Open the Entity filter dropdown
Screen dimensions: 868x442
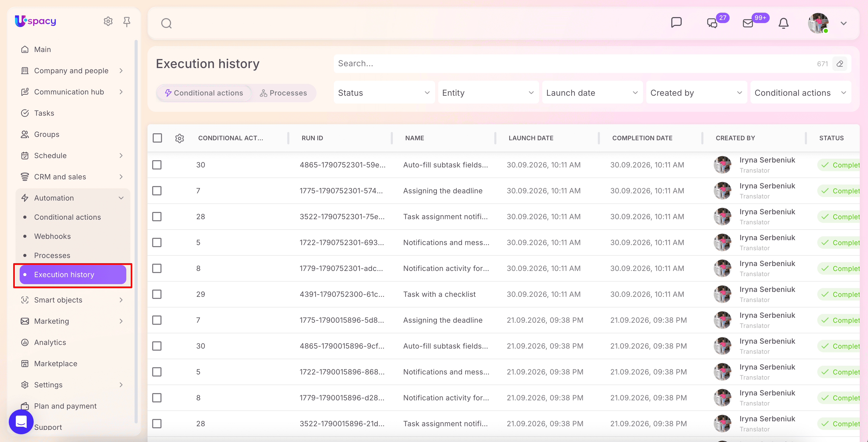point(488,93)
